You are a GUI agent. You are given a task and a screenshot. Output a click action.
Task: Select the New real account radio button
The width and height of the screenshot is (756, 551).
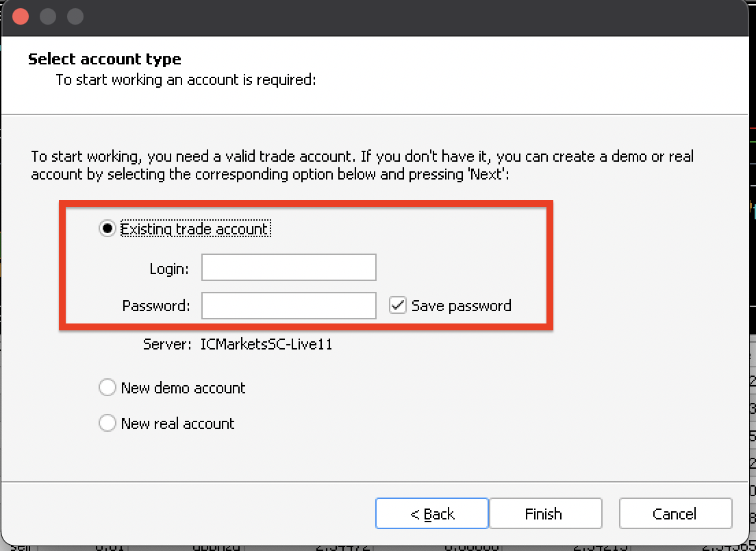108,424
